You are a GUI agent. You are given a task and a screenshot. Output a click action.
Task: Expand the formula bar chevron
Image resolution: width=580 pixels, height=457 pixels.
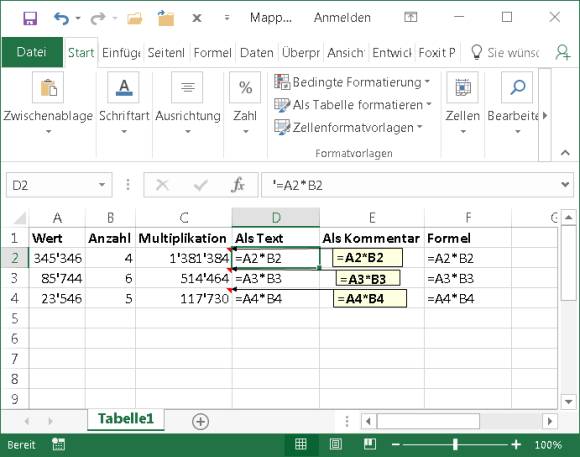(565, 184)
